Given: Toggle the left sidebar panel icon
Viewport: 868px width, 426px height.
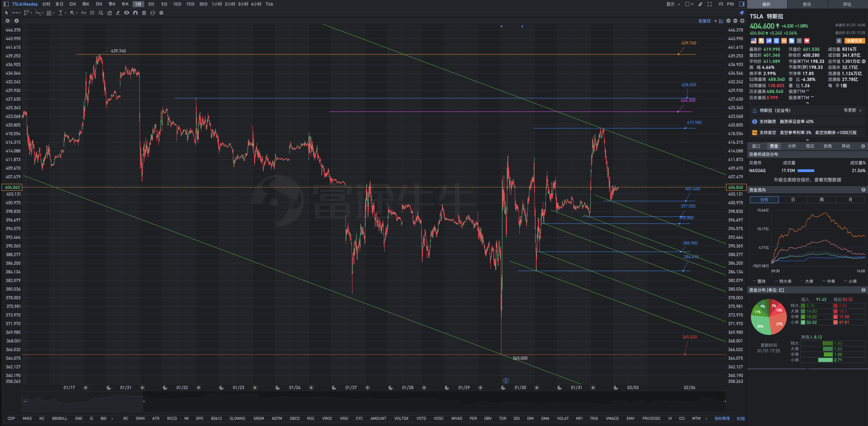Looking at the screenshot, I should point(6,4).
